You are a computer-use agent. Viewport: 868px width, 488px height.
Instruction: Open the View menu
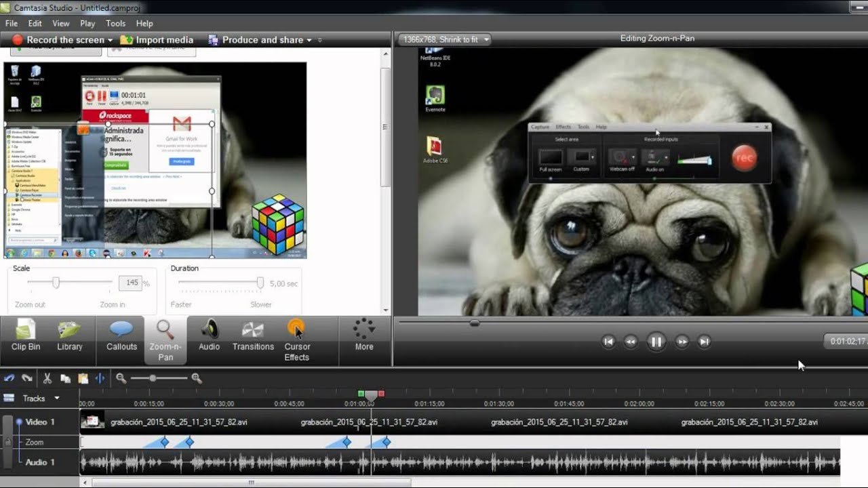tap(61, 23)
